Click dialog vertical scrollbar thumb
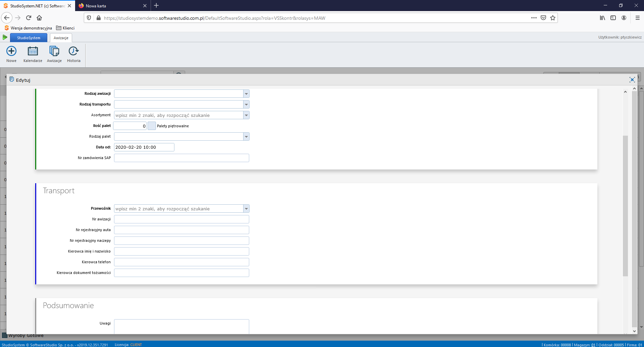 pyautogui.click(x=634, y=209)
